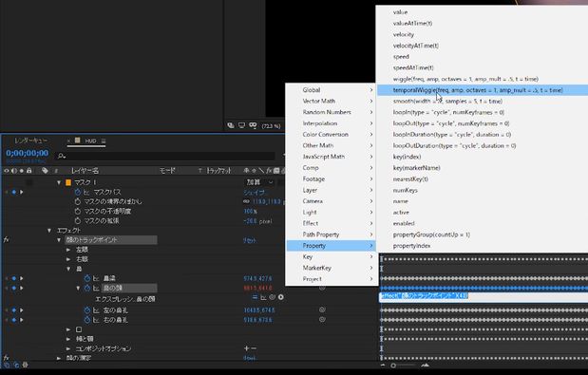The image size is (588, 375).
Task: Toggle expression enable equals sign
Action: (x=255, y=297)
